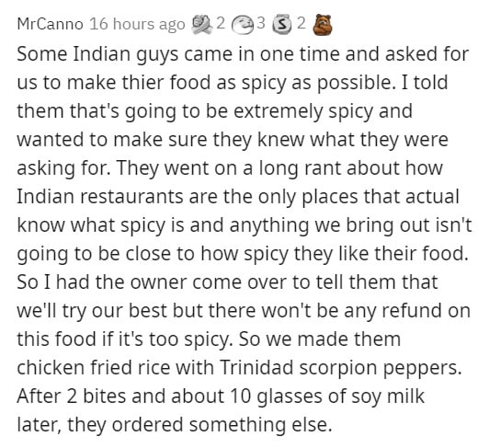Viewport: 478px width, 448px height.
Task: Click the fist-bump Helpful award icon
Action: (x=202, y=25)
